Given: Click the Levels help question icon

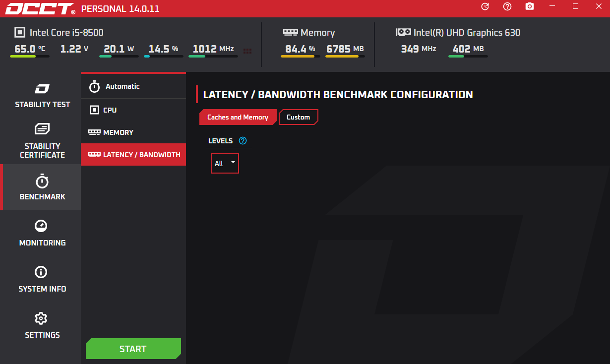Looking at the screenshot, I should 243,141.
